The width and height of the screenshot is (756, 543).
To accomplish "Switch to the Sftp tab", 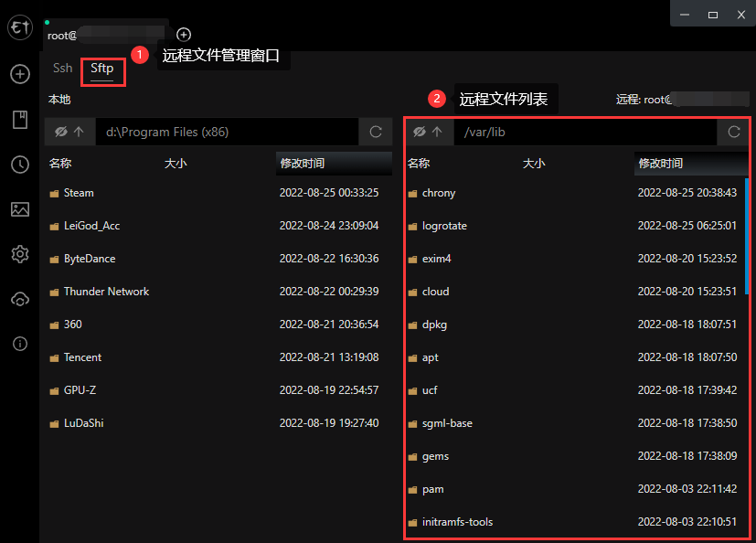I will pos(102,69).
